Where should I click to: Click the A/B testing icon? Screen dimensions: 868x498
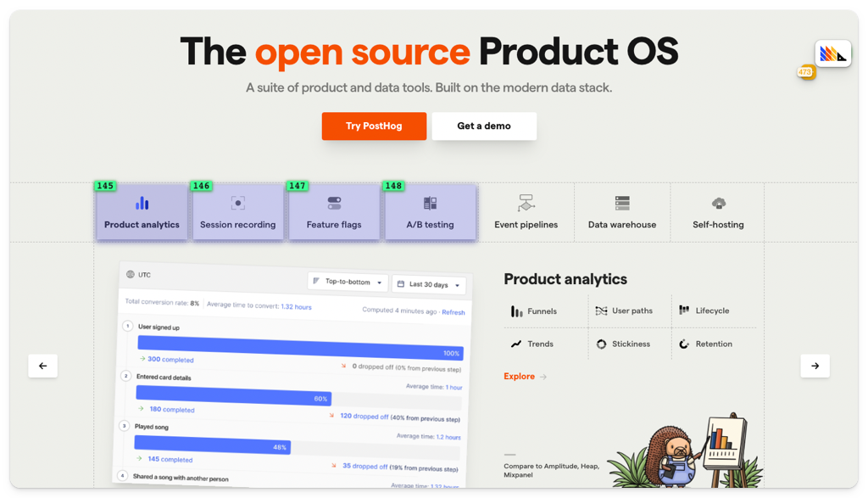pyautogui.click(x=430, y=204)
